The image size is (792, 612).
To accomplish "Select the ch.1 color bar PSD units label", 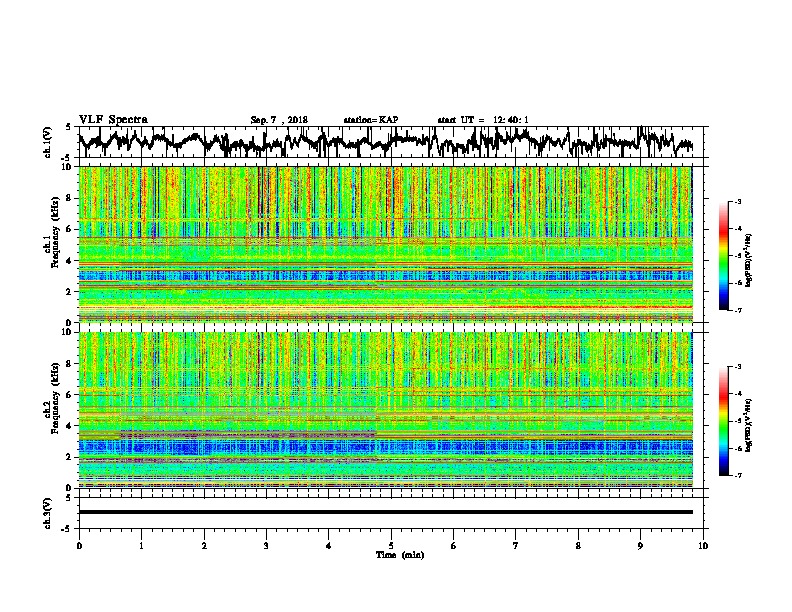I will [x=749, y=261].
